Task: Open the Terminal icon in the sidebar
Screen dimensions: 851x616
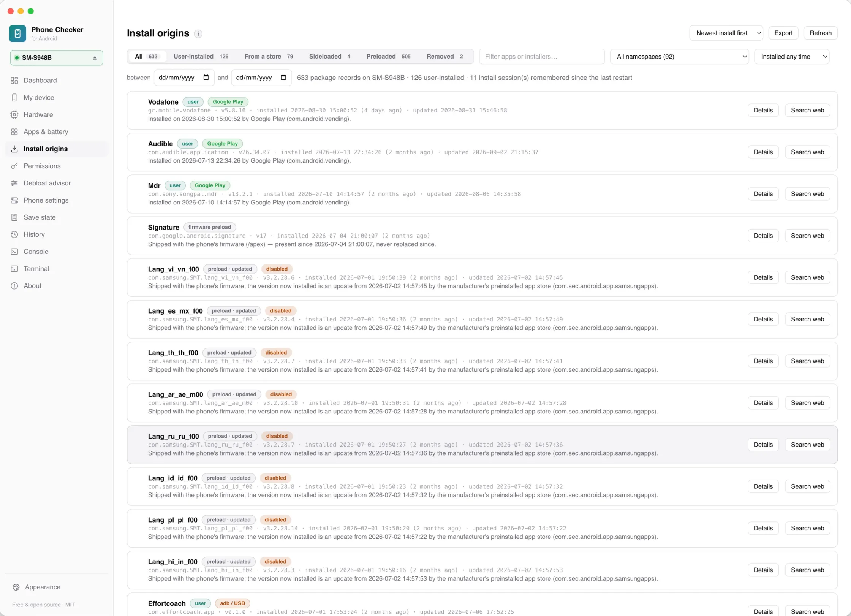Action: (x=14, y=268)
